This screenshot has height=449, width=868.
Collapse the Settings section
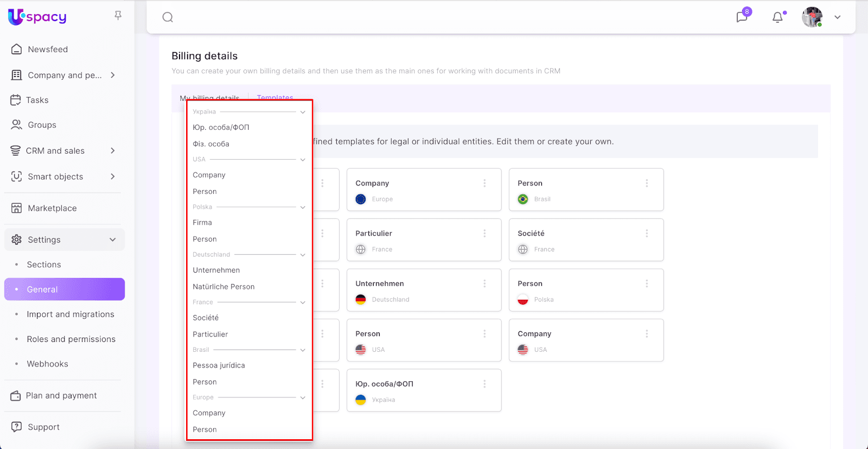(x=113, y=239)
